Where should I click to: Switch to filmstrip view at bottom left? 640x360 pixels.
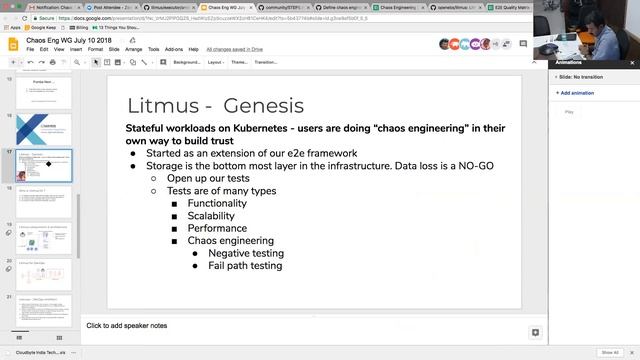(19, 338)
